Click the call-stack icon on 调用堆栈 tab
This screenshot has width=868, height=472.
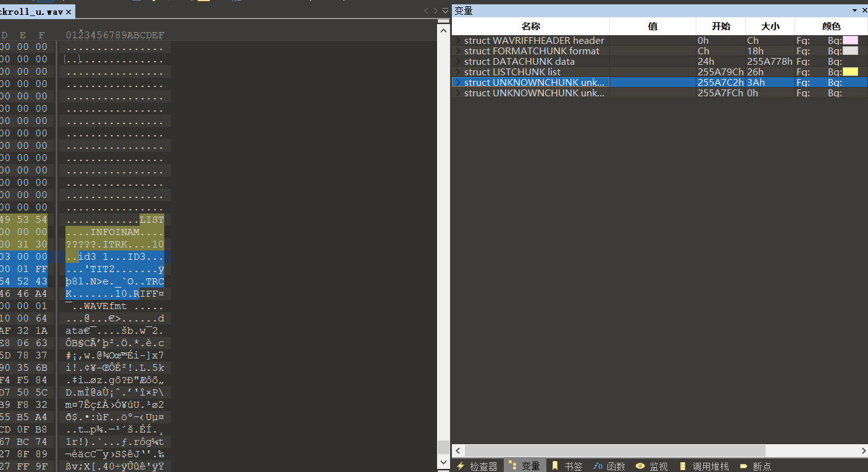tap(683, 466)
